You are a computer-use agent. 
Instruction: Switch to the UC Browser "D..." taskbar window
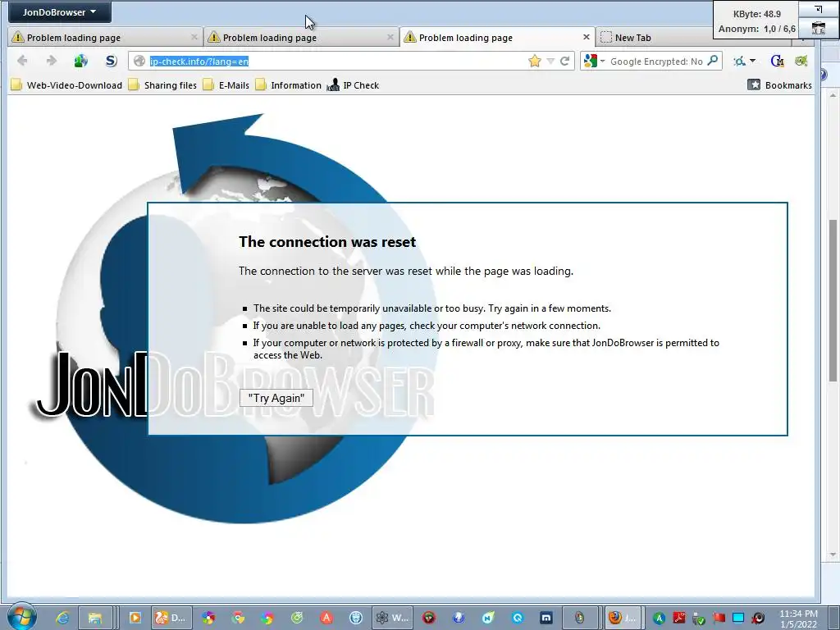(x=170, y=618)
